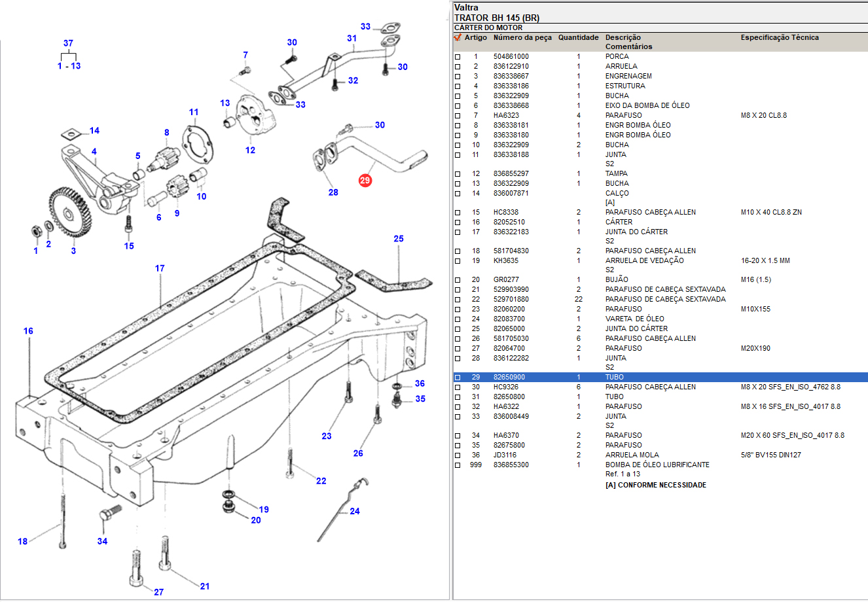Click part number GR0277 BUJÃO
The image size is (868, 602).
pos(506,279)
